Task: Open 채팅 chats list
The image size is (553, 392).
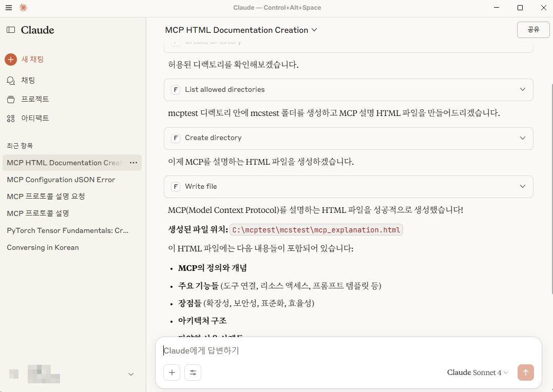Action: (x=28, y=81)
